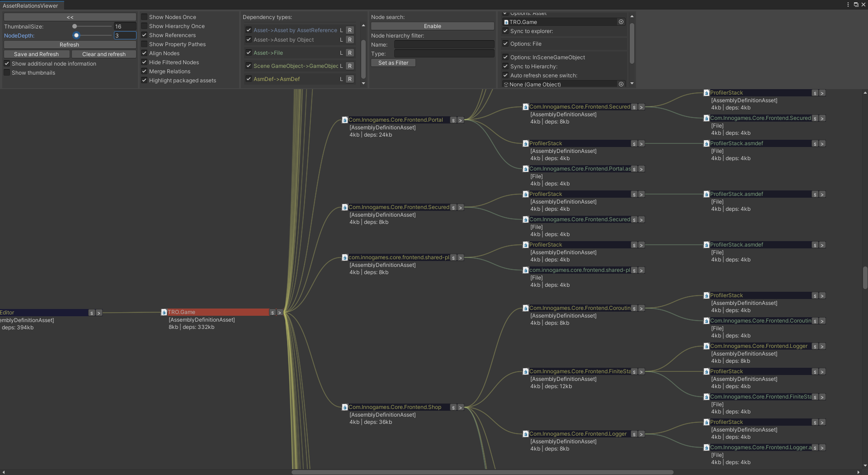
Task: Click the 's' button on Frontend.Logger.asmdef file node
Action: click(x=815, y=448)
